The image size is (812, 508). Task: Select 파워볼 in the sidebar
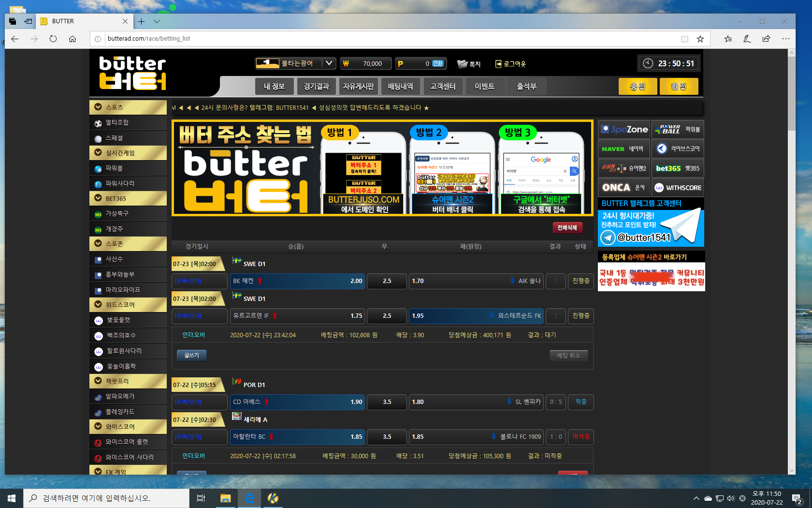[x=115, y=168]
